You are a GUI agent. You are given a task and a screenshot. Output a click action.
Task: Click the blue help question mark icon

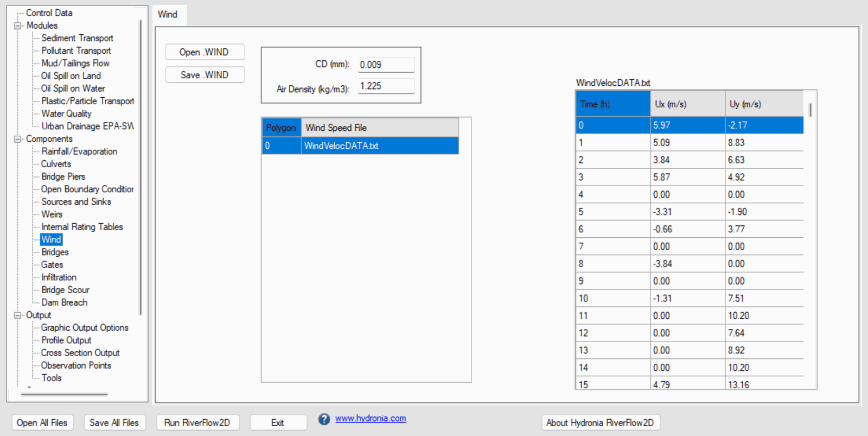pyautogui.click(x=324, y=419)
